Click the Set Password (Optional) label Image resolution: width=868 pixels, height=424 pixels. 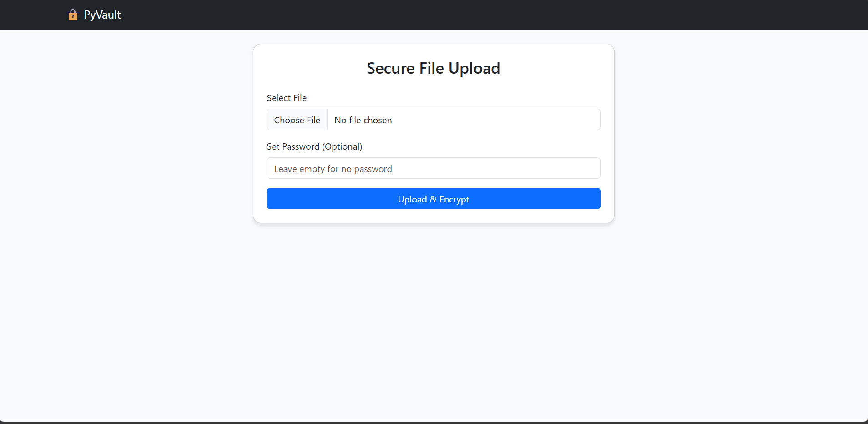(314, 146)
